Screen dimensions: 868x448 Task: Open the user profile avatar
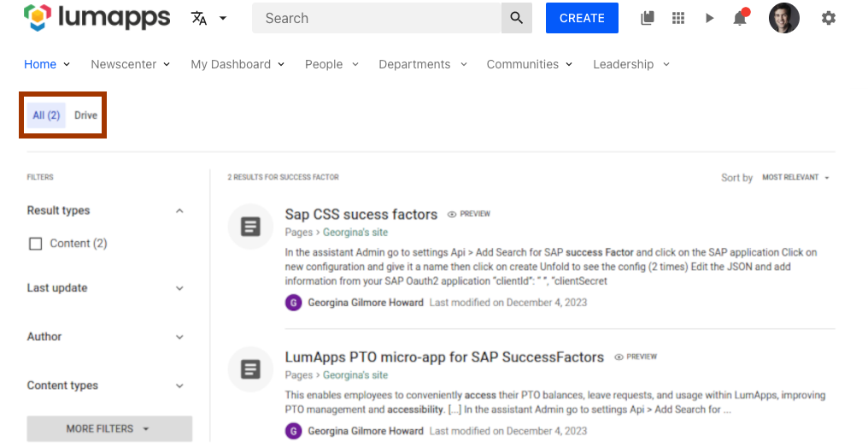[x=784, y=18]
